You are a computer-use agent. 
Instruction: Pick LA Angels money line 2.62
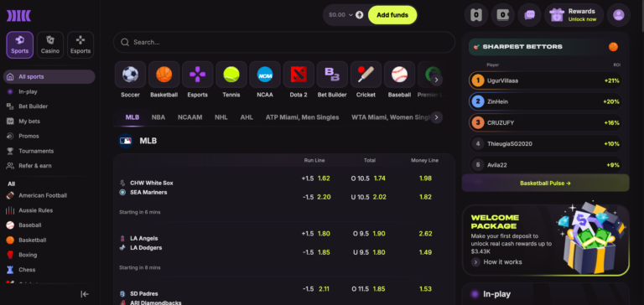[425, 234]
